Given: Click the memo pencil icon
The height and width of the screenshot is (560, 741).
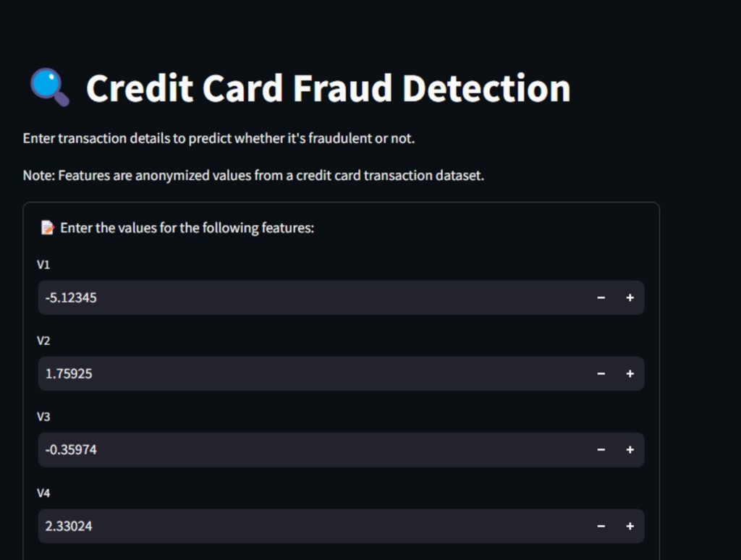Looking at the screenshot, I should click(x=48, y=228).
